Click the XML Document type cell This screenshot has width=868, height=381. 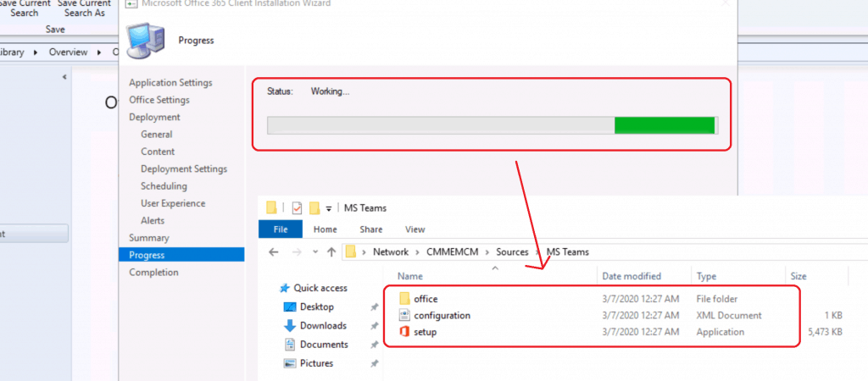(729, 316)
